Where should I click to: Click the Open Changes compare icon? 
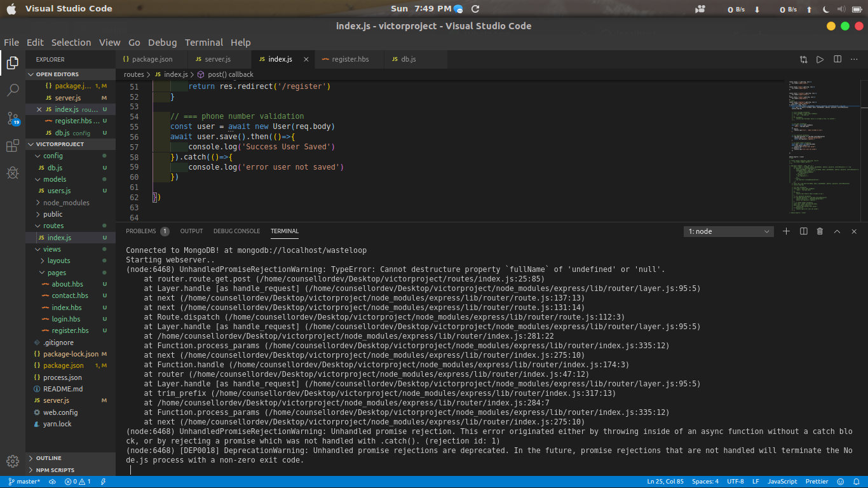coord(803,59)
